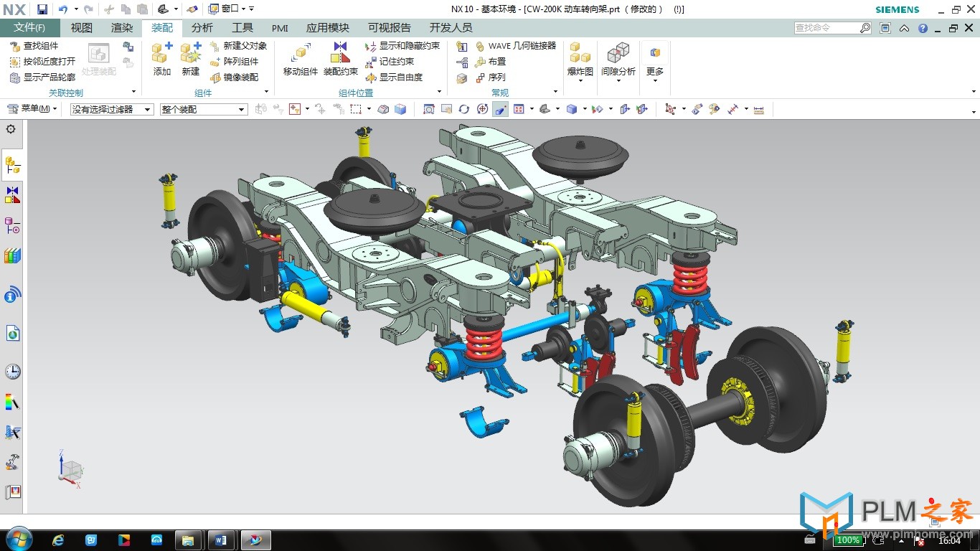Viewport: 980px width, 551px height.
Task: Open WAVE Geometry Linker (WAVE 几何链接器)
Action: 516,46
